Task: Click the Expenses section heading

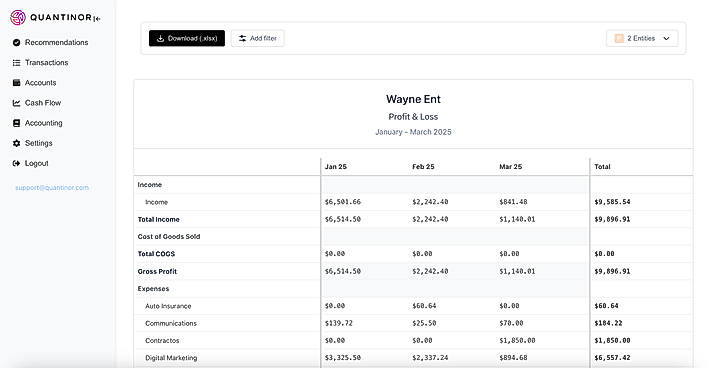Action: pyautogui.click(x=153, y=288)
